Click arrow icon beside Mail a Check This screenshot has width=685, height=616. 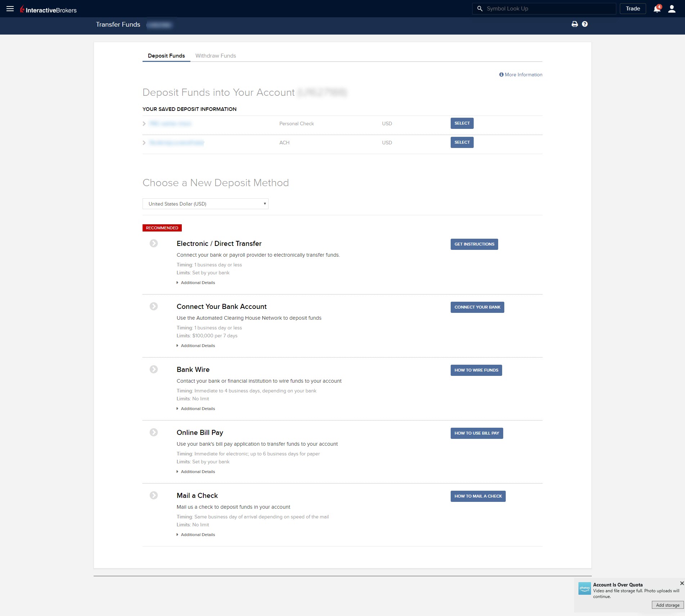154,495
